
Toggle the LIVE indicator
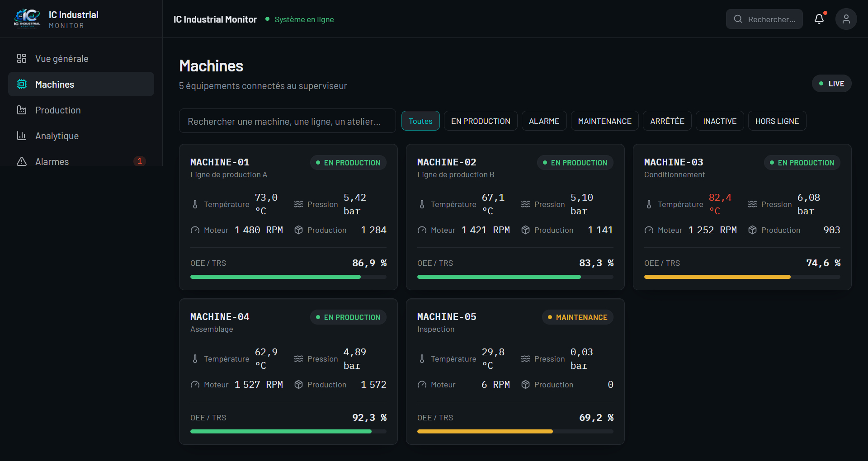[x=831, y=84]
